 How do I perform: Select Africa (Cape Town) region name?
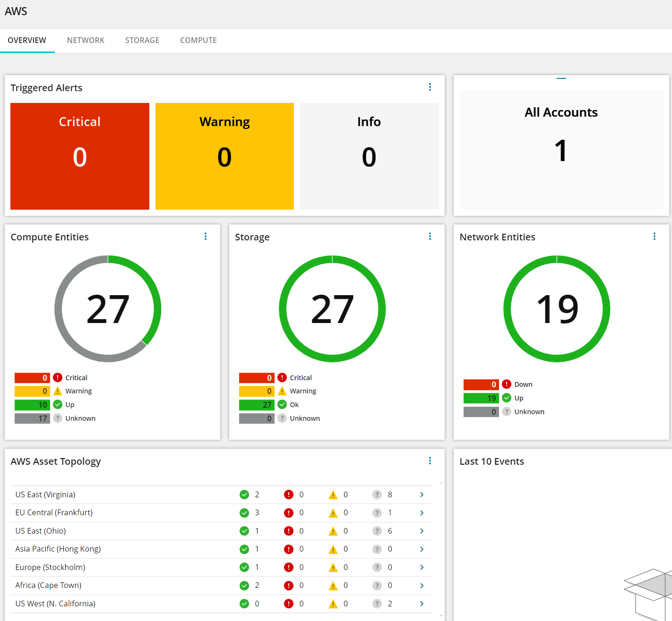coord(48,586)
